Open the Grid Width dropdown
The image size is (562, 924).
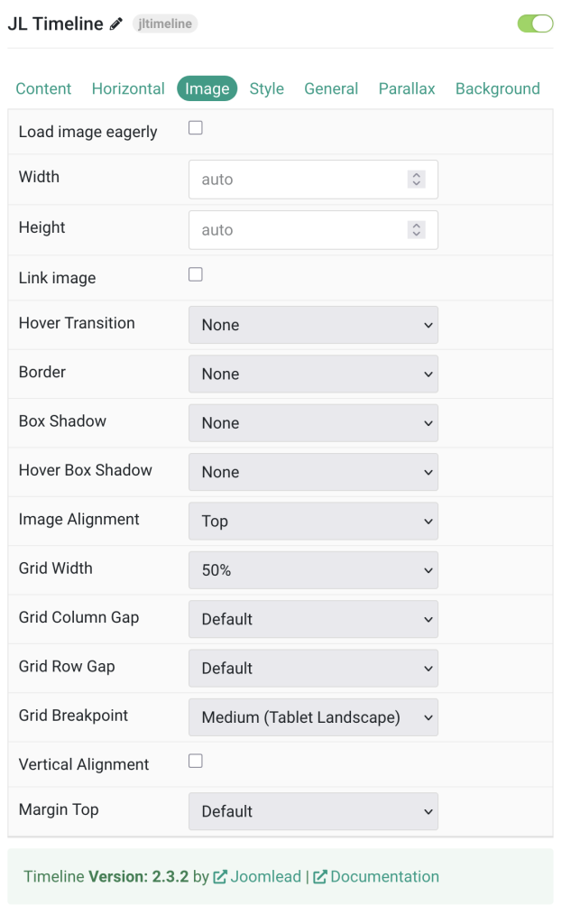pos(313,570)
